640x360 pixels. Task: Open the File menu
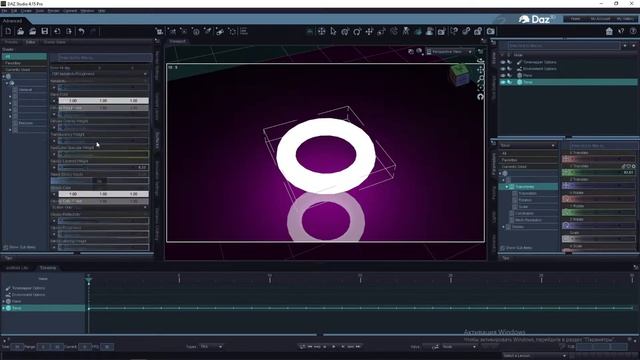[x=4, y=11]
